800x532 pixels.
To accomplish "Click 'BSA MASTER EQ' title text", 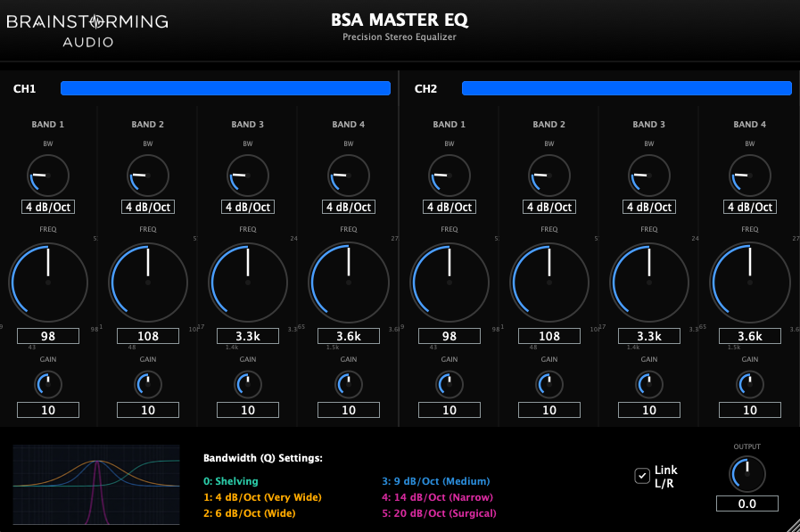I will [400, 20].
